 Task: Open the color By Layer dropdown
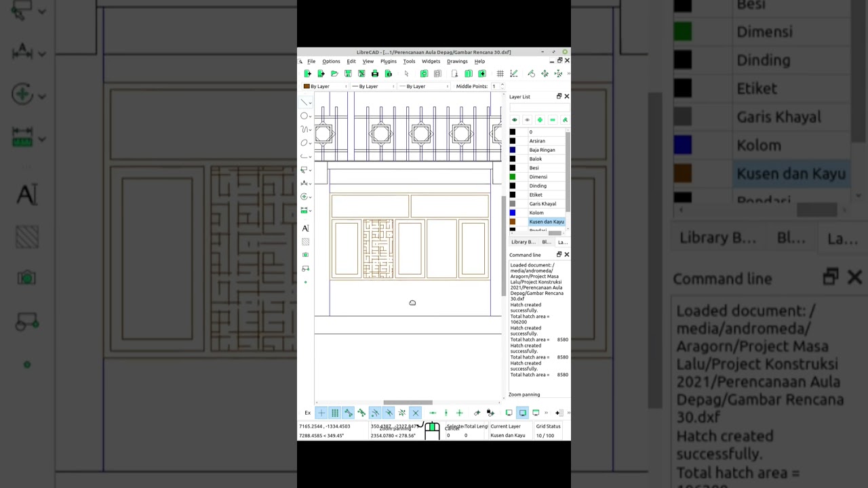[325, 86]
